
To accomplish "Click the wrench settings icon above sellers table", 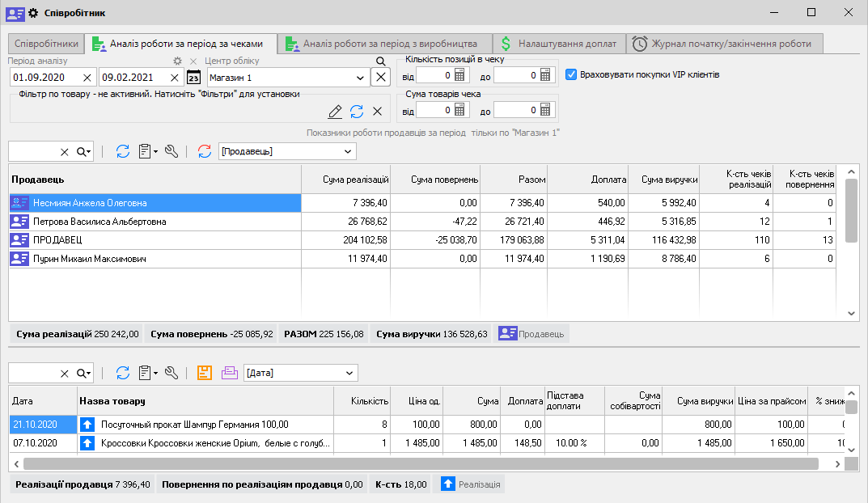I will coord(171,151).
